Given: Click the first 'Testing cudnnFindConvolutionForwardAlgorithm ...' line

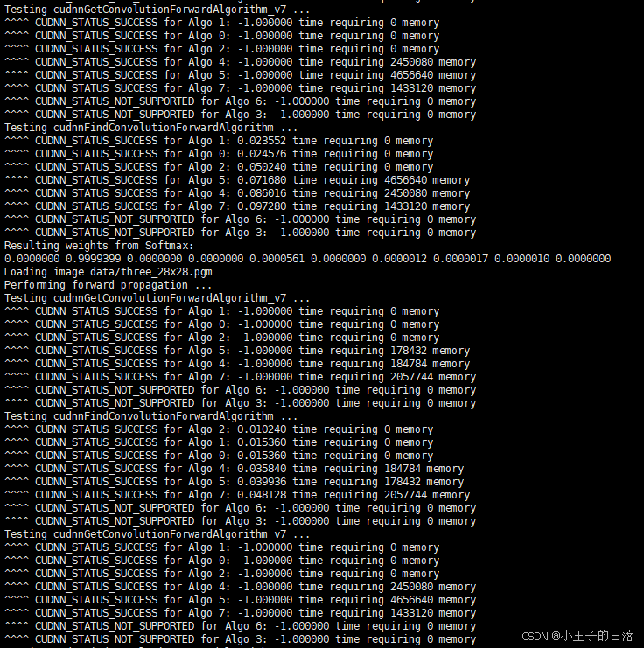Looking at the screenshot, I should (x=151, y=128).
